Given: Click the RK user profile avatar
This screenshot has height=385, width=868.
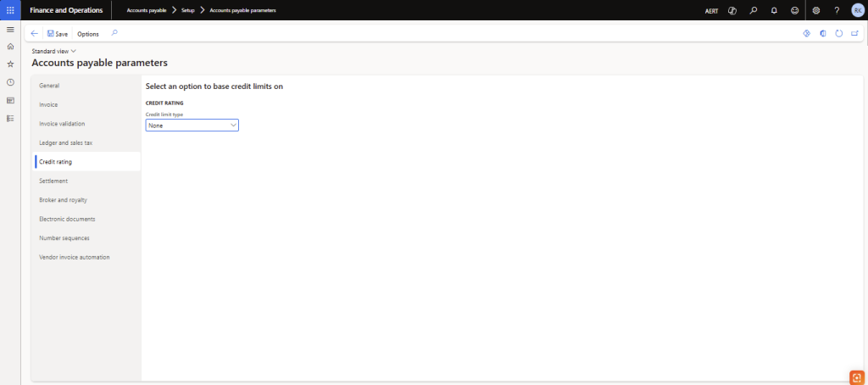Looking at the screenshot, I should coord(857,10).
